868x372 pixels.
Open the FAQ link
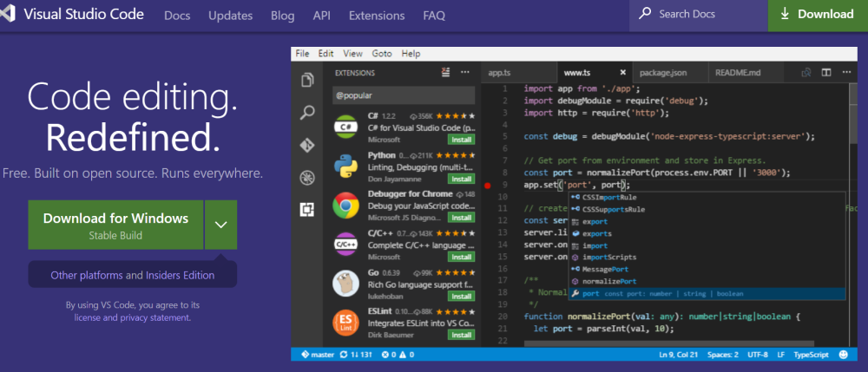pyautogui.click(x=434, y=16)
